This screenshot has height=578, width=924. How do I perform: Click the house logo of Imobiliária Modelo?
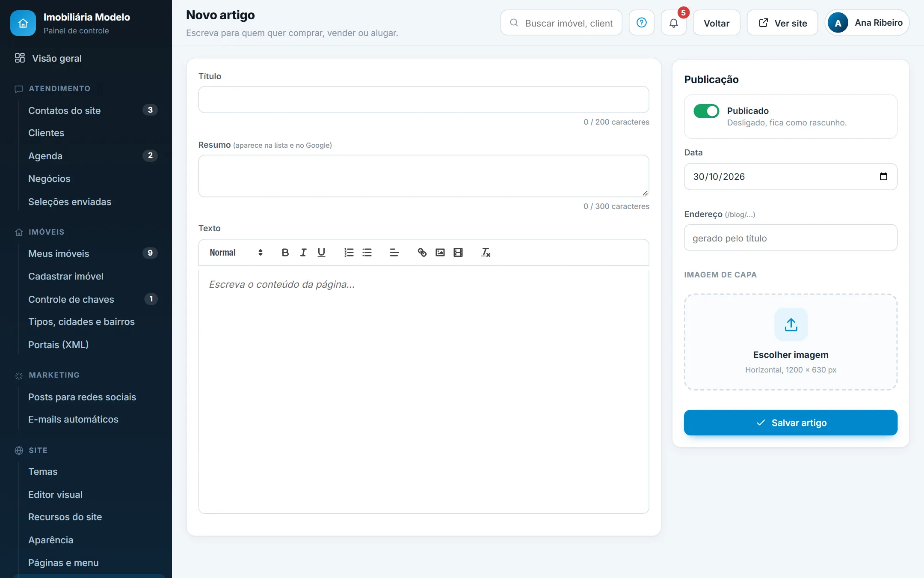(x=23, y=23)
